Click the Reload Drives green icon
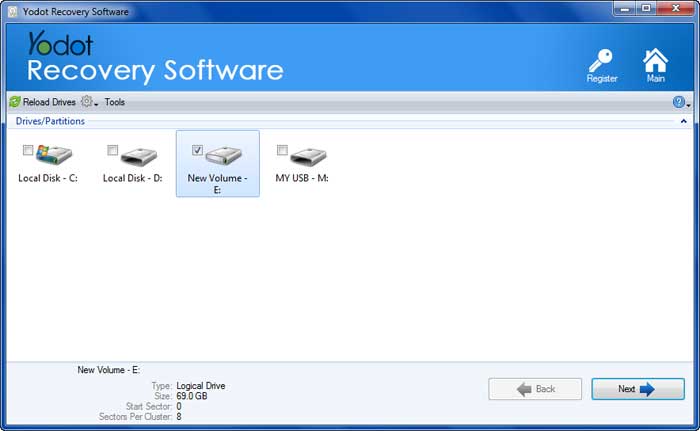The height and width of the screenshot is (431, 700). click(15, 102)
